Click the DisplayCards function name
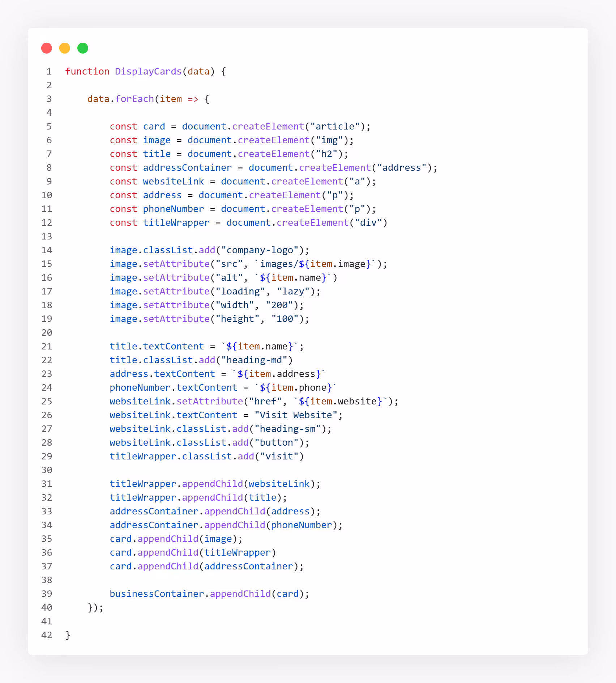This screenshot has width=616, height=683. click(x=148, y=71)
